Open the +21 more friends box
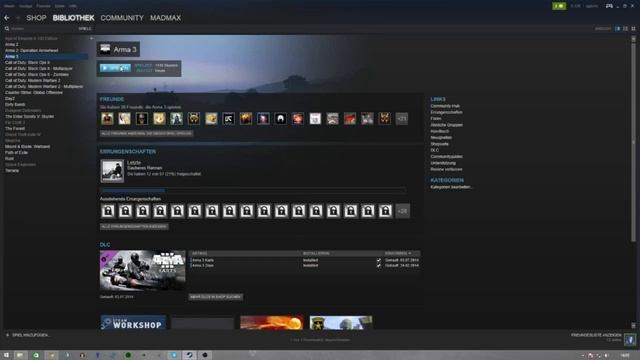 [402, 119]
